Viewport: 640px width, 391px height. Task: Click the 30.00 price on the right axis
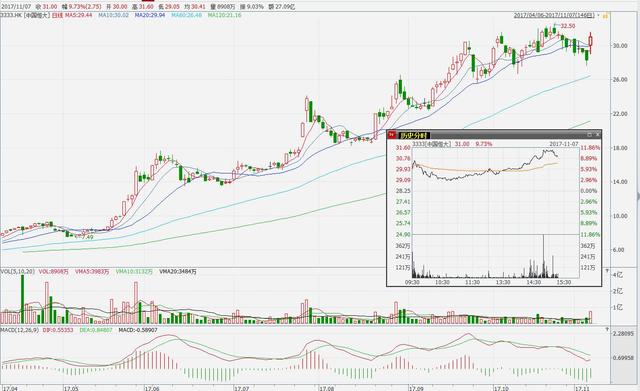620,46
